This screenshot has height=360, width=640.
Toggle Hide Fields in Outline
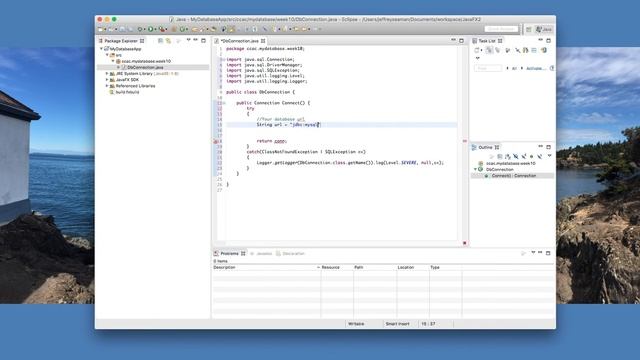coord(516,156)
